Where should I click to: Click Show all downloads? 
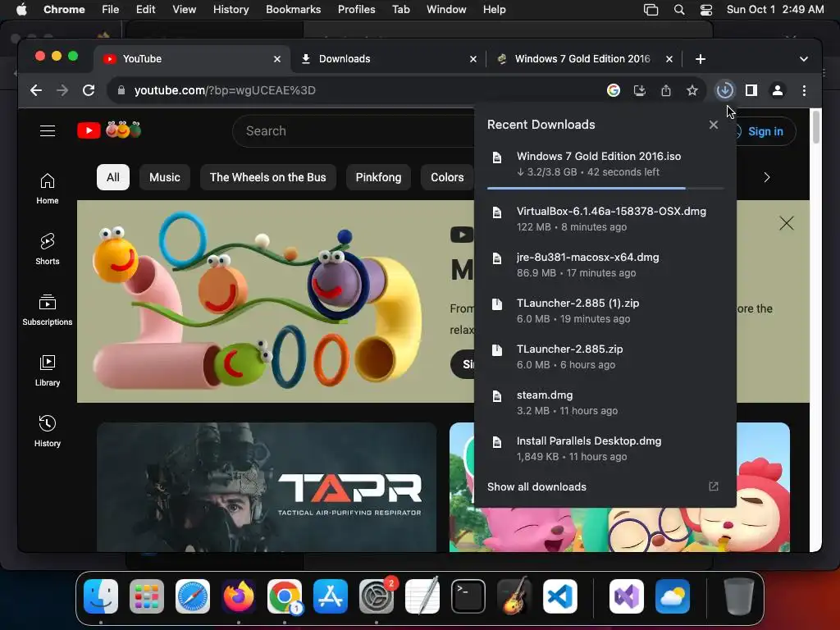click(x=536, y=487)
